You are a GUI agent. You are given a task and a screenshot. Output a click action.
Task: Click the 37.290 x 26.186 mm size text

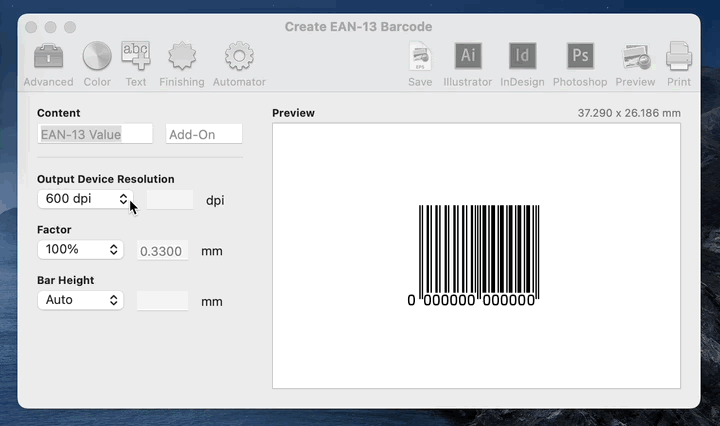click(x=629, y=113)
